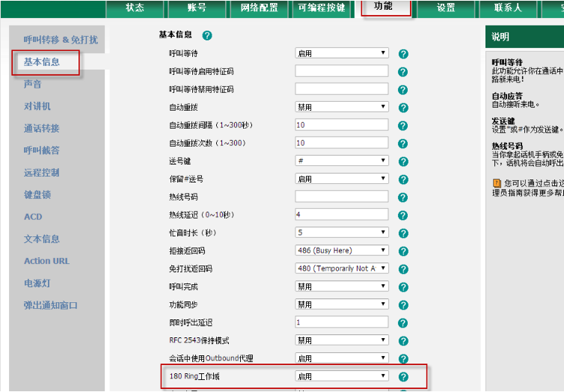The height and width of the screenshot is (392, 564).
Task: Click help icon for 180 Ring工作域
Action: 402,377
